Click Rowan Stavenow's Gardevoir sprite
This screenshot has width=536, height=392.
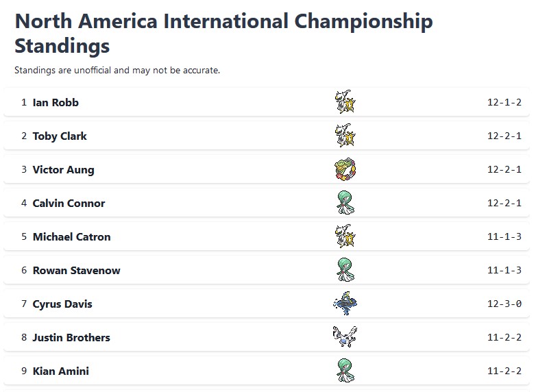[x=345, y=269]
